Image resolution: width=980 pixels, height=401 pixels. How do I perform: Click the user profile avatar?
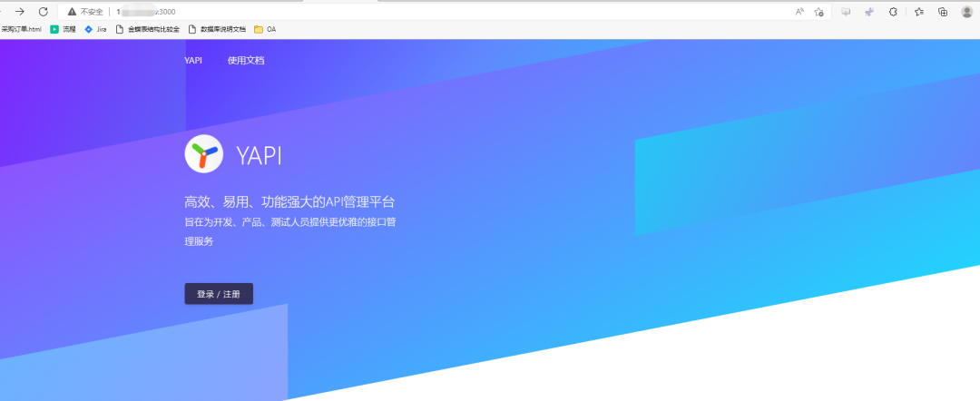point(966,12)
